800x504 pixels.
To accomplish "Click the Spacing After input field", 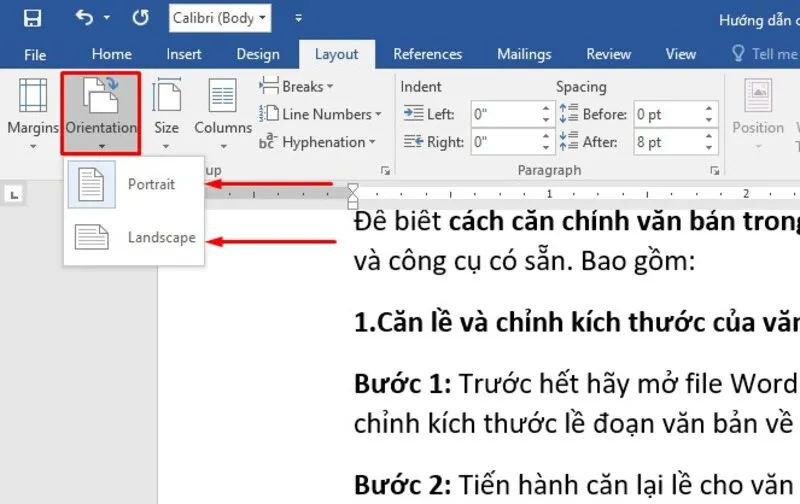I will 668,142.
